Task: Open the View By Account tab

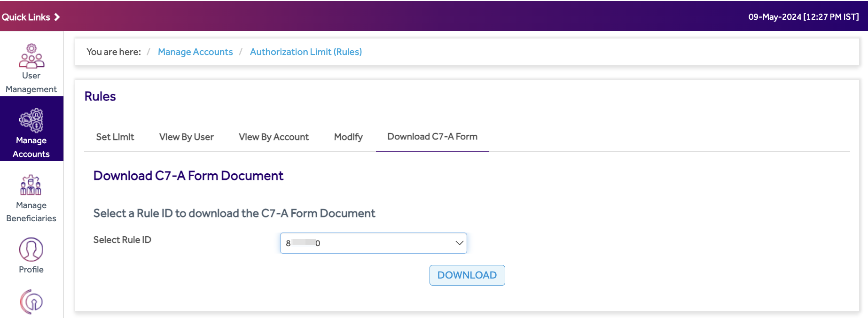Action: 274,137
